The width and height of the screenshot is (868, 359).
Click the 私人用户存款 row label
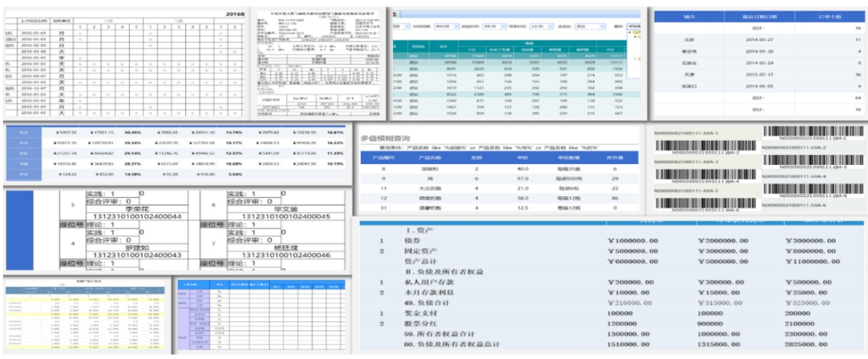pos(429,282)
